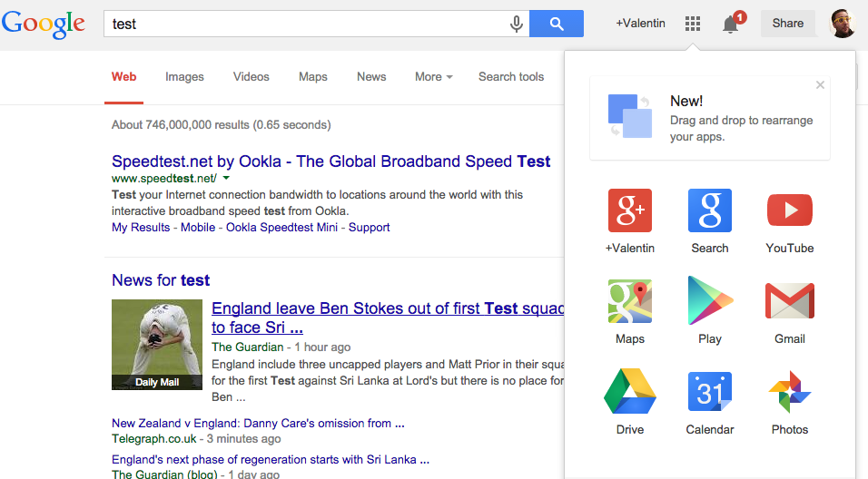Open the Google+ app icon
The height and width of the screenshot is (479, 868).
point(629,211)
